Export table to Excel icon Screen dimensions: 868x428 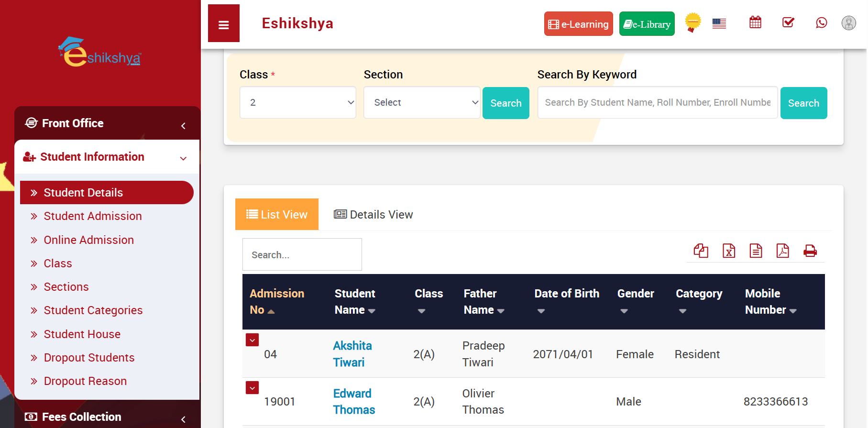pyautogui.click(x=728, y=251)
